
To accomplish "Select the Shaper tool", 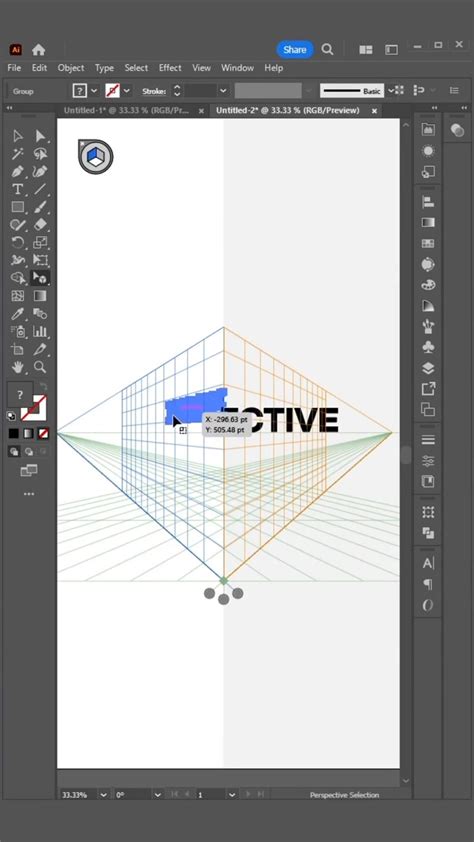I will (x=18, y=225).
